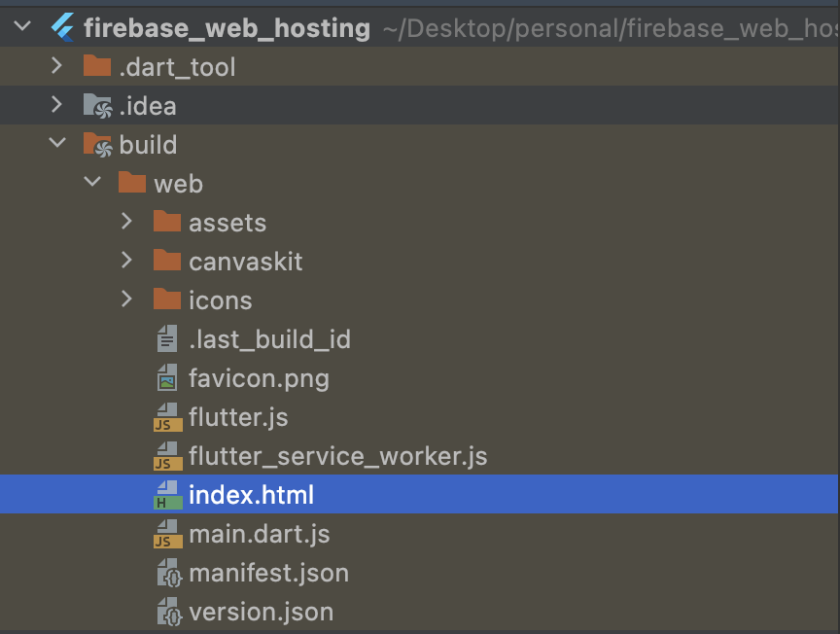
Task: Click the web folder icon
Action: coord(132,183)
